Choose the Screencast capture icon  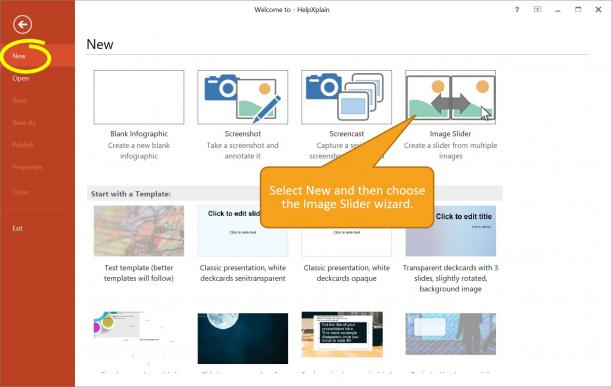(346, 97)
